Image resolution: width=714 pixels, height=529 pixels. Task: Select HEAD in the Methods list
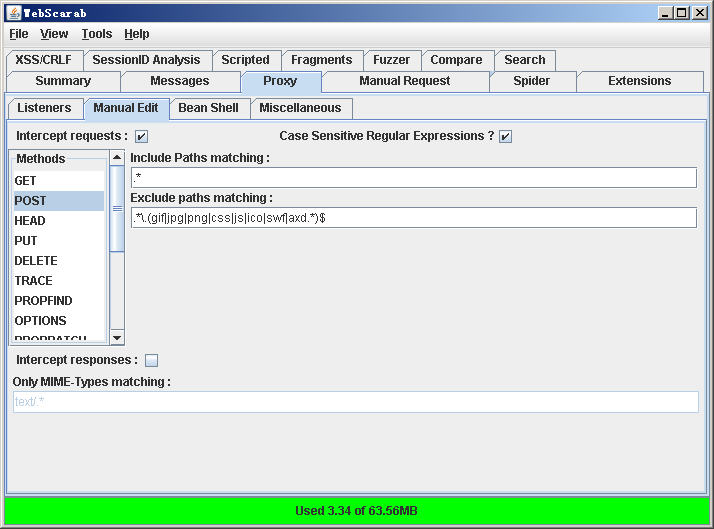point(59,221)
